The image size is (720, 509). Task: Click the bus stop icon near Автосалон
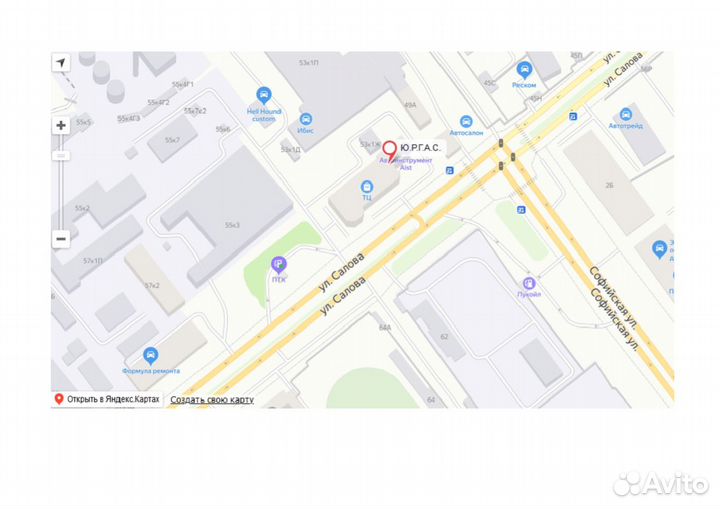click(x=450, y=170)
